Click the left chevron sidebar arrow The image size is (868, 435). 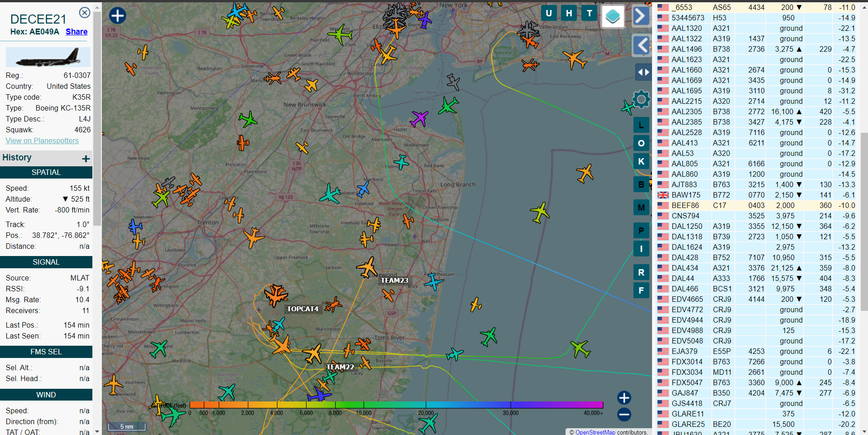pos(641,45)
